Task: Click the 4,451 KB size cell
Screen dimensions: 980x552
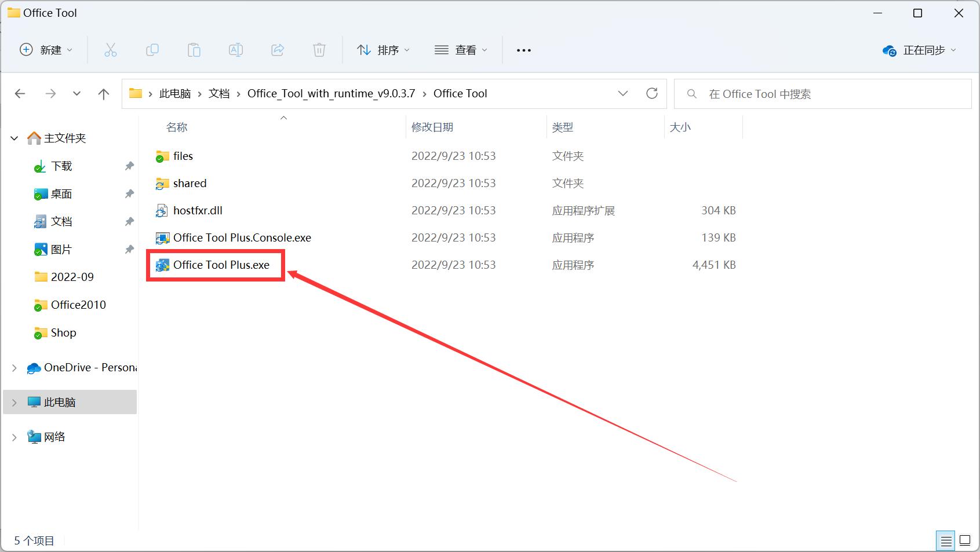Action: point(714,265)
